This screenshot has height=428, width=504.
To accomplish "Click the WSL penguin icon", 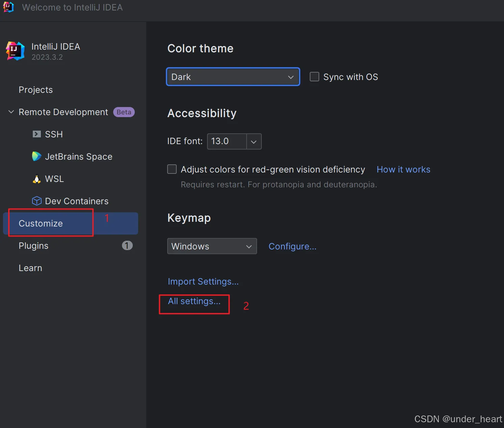I will [x=36, y=179].
